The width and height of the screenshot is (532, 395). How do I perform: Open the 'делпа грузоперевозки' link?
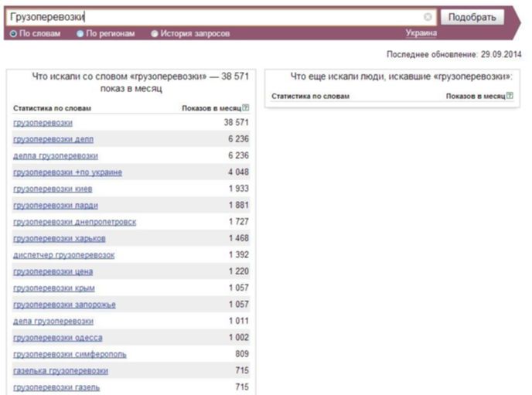pos(56,156)
